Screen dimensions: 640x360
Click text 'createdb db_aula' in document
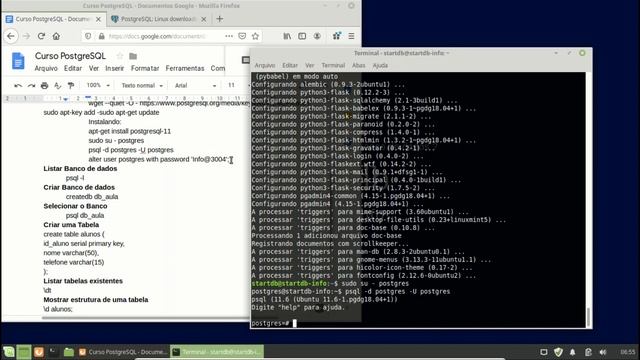(x=92, y=197)
